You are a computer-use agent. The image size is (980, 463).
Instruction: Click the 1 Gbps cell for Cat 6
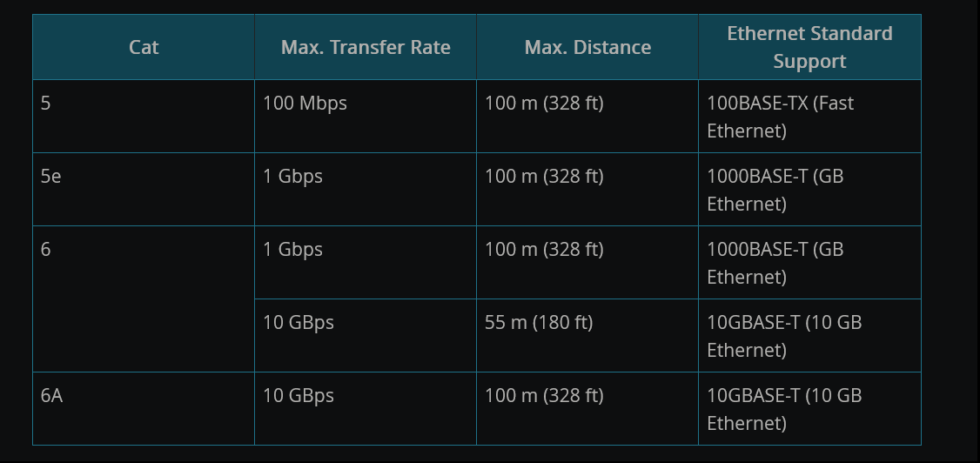tap(366, 263)
